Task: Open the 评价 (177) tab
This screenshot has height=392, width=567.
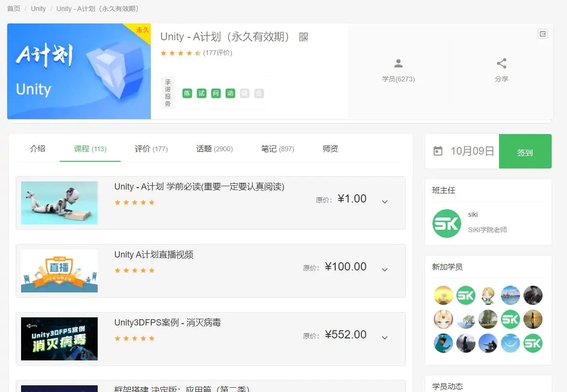Action: (x=151, y=148)
